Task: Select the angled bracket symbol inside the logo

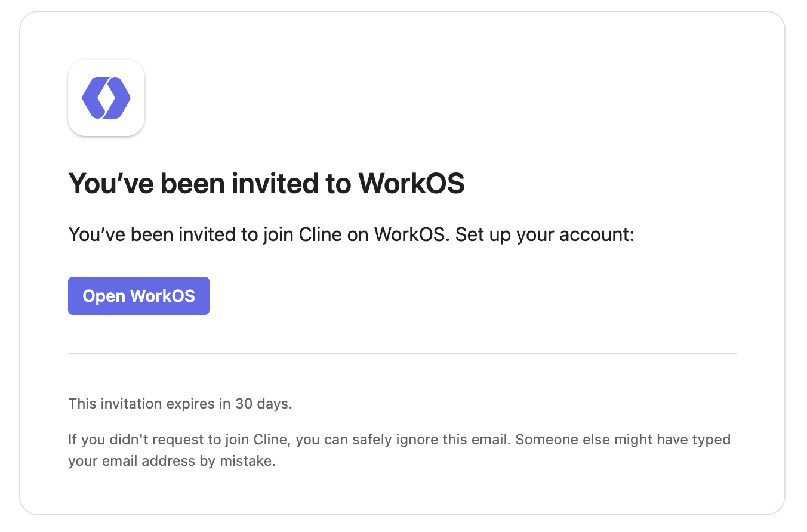Action: coord(106,97)
